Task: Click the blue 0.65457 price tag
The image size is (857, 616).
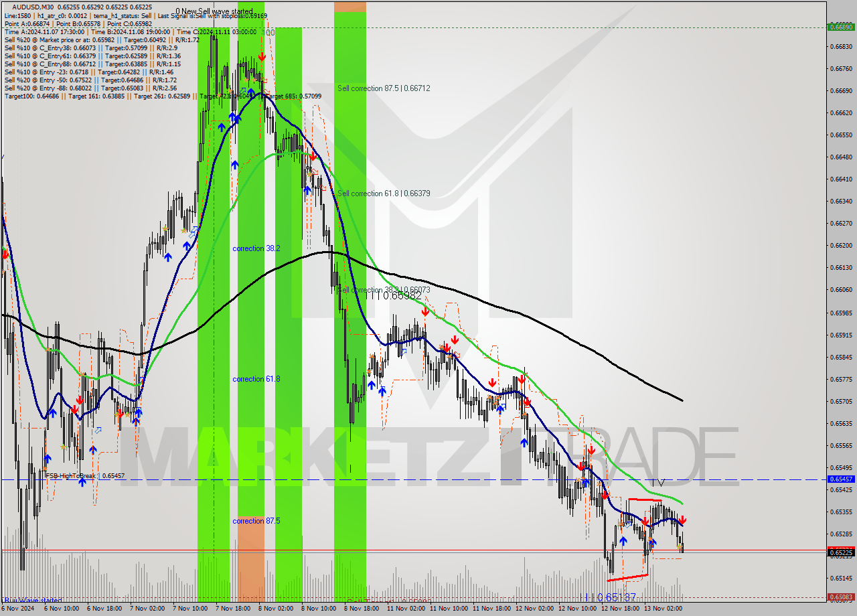Action: [x=841, y=479]
